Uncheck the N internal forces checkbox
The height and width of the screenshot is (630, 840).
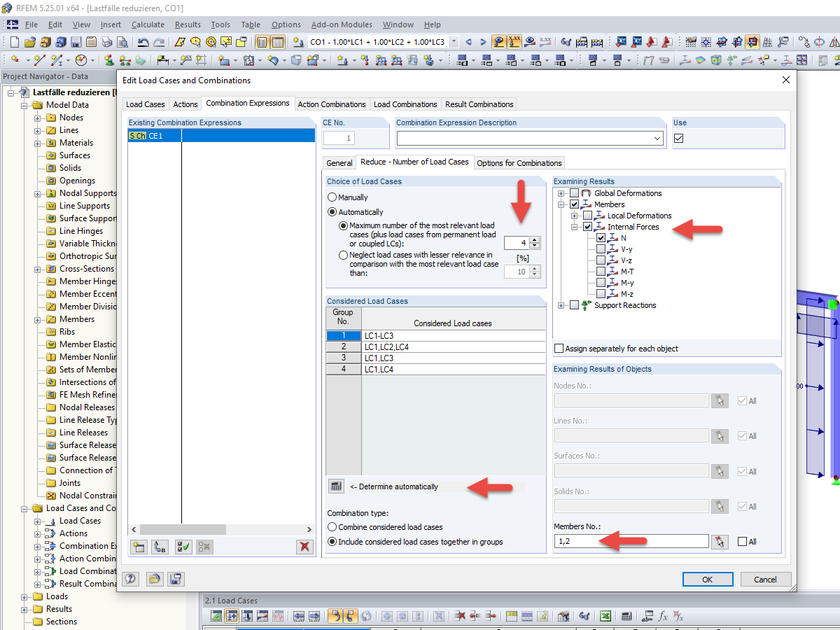pyautogui.click(x=601, y=237)
